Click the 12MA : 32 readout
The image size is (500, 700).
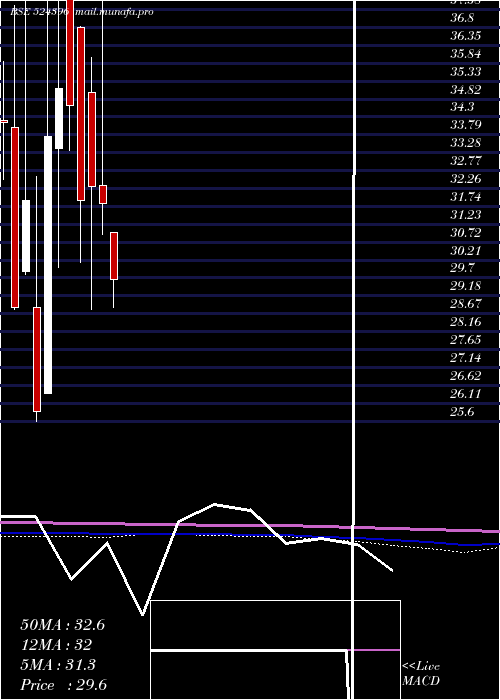point(56,645)
